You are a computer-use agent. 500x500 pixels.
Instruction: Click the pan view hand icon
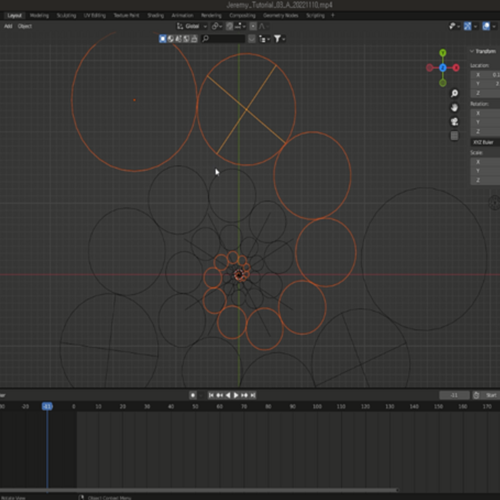click(454, 107)
